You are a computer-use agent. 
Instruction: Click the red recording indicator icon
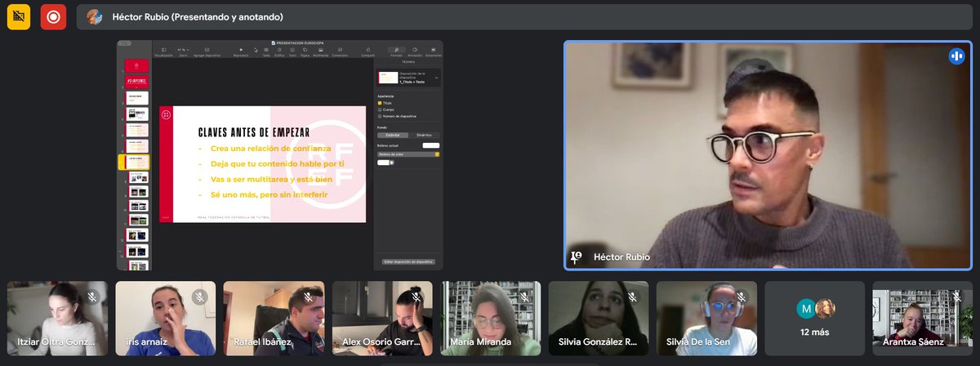click(x=53, y=16)
